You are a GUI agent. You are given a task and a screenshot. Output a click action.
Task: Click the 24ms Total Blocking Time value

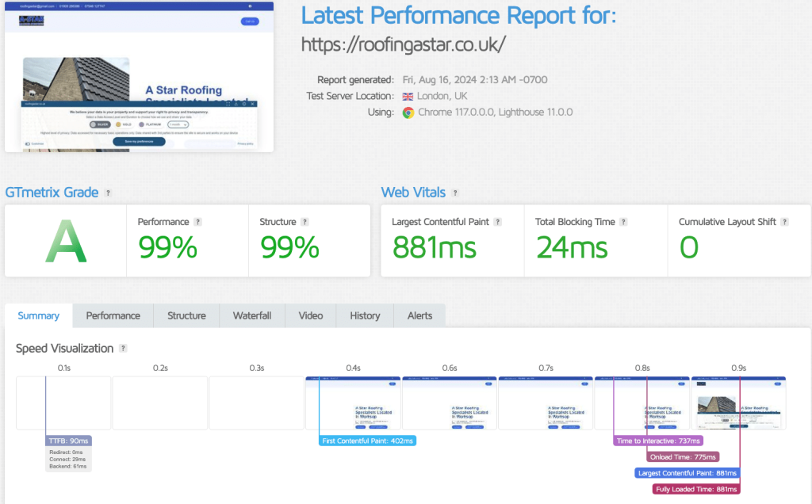tap(572, 247)
